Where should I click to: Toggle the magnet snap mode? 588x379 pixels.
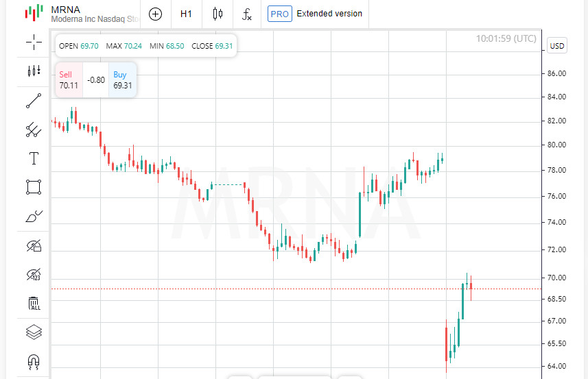click(34, 362)
